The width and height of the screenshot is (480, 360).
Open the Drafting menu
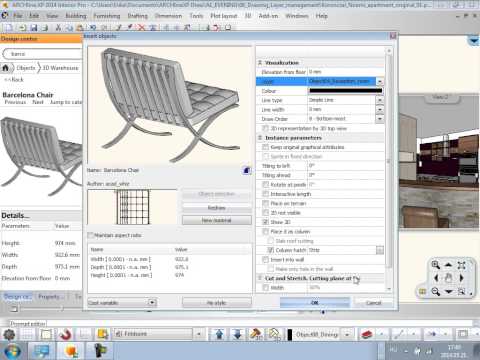[137, 16]
